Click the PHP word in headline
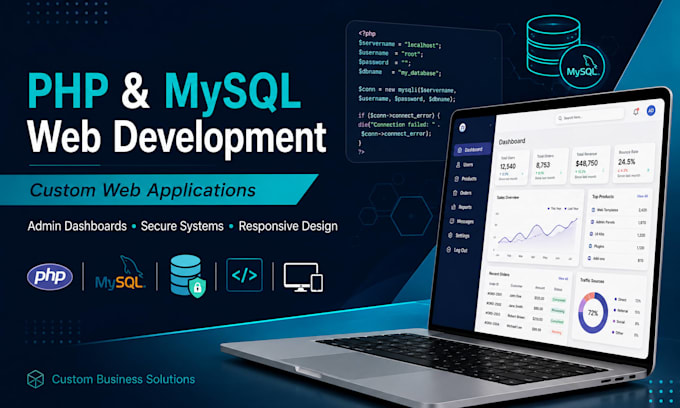 tap(68, 91)
